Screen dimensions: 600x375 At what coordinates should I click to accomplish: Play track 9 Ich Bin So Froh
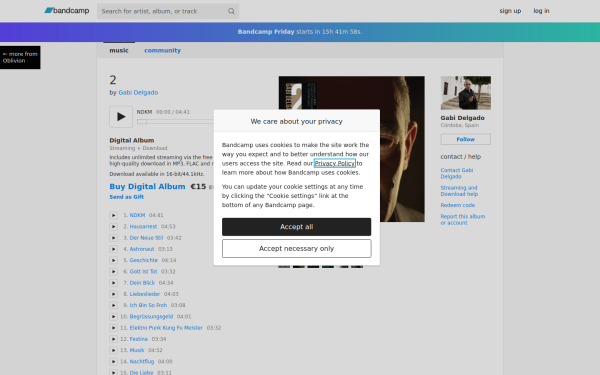113,305
